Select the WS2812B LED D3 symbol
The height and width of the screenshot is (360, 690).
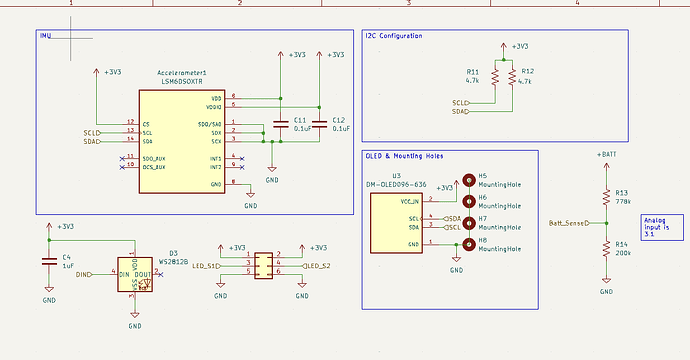coord(135,275)
